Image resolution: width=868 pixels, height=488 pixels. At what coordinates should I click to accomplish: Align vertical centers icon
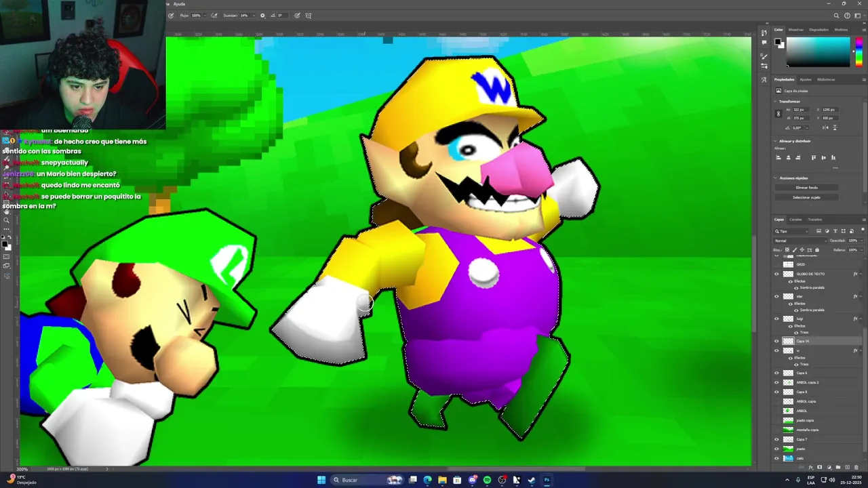[824, 157]
